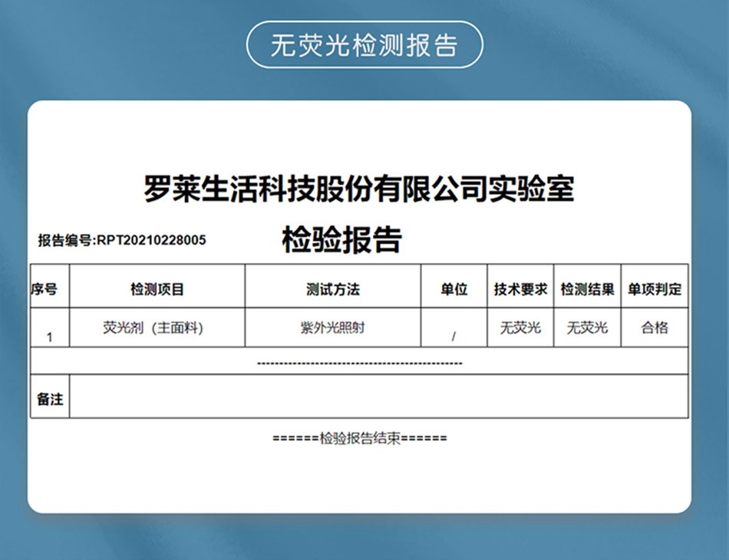Select the row number 1 cell

coord(50,328)
